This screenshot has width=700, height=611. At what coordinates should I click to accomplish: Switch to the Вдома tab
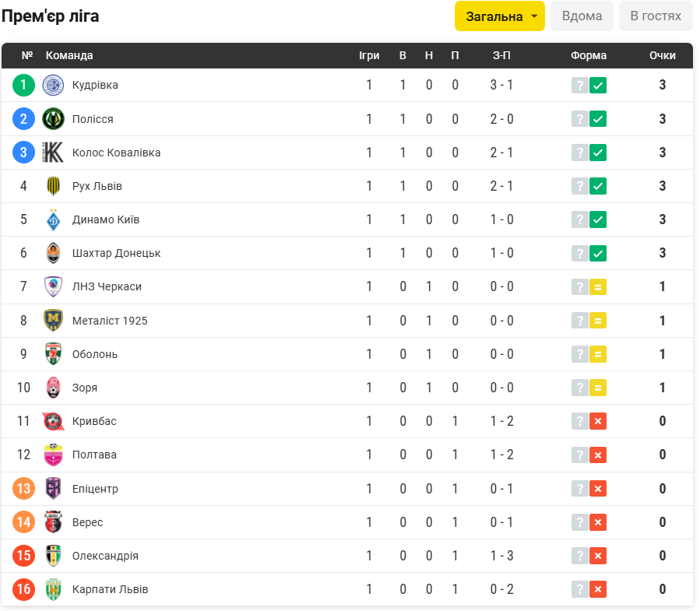pyautogui.click(x=582, y=16)
